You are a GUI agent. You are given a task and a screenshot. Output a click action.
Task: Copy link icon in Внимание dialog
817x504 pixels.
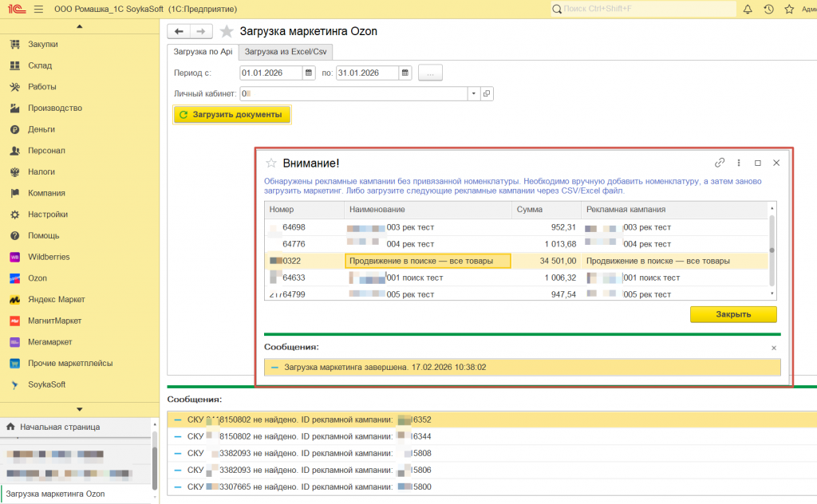(x=720, y=163)
